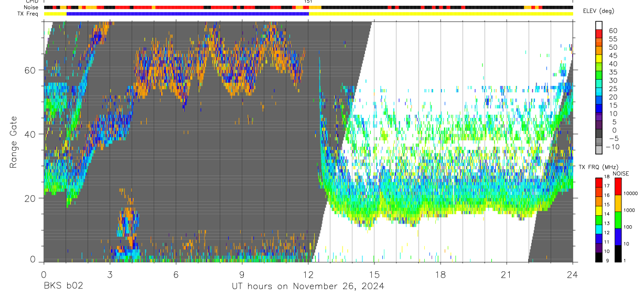This screenshot has width=644, height=297.
Task: Click the 'UT hours on November 26, 2024' title
Action: pyautogui.click(x=308, y=286)
